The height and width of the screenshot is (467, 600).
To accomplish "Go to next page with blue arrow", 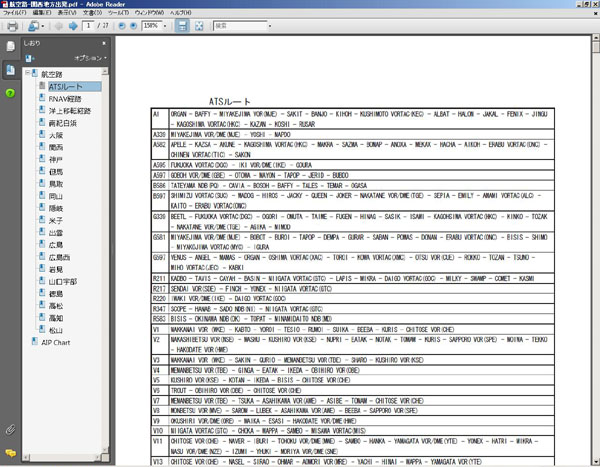I will 73,26.
